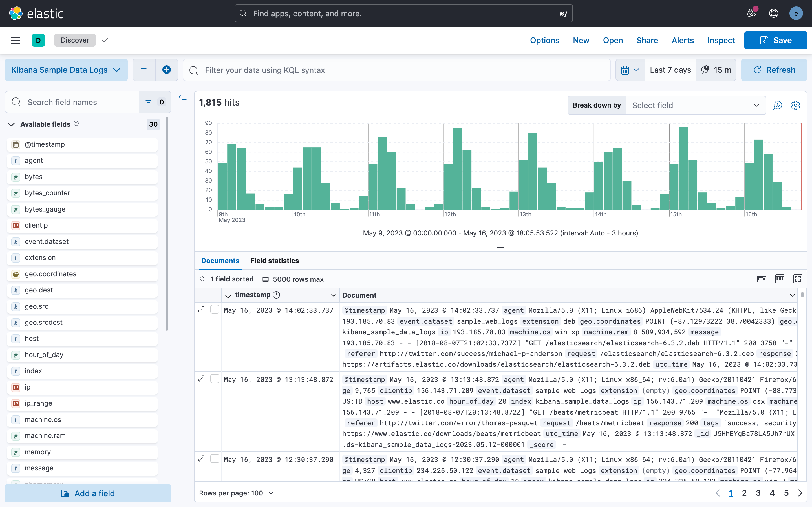
Task: Click the newsfeed celebration icon
Action: coord(751,14)
